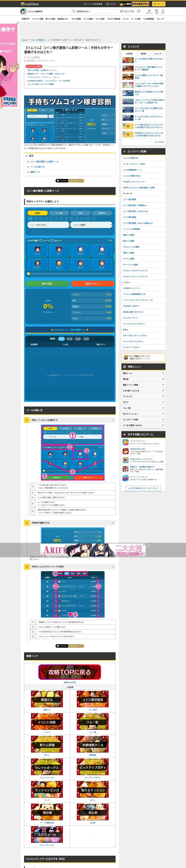Click the ログイン button

click(159, 4)
